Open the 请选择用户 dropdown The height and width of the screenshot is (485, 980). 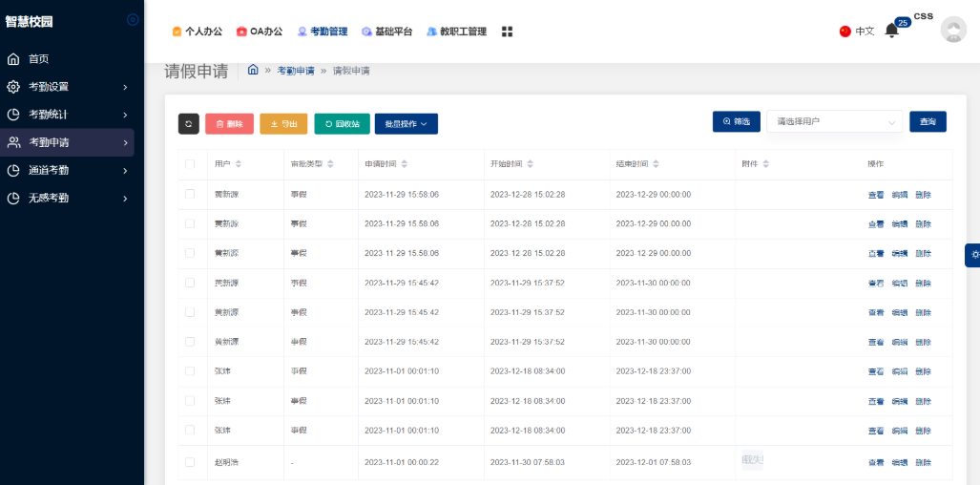click(834, 122)
